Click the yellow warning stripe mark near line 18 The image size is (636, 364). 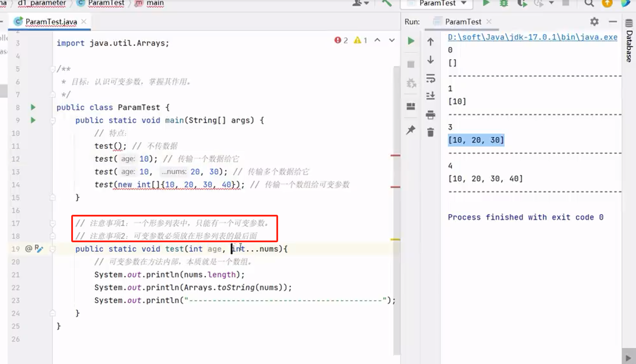(395, 239)
